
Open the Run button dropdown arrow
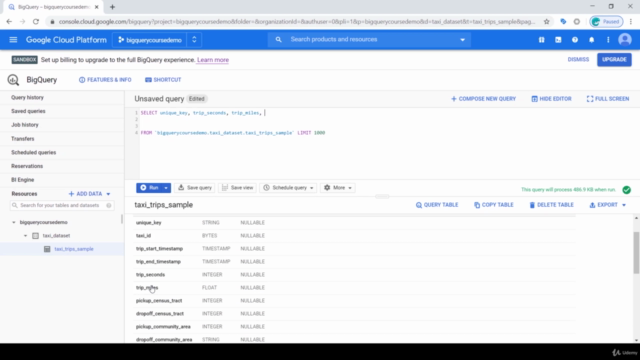[x=166, y=188]
